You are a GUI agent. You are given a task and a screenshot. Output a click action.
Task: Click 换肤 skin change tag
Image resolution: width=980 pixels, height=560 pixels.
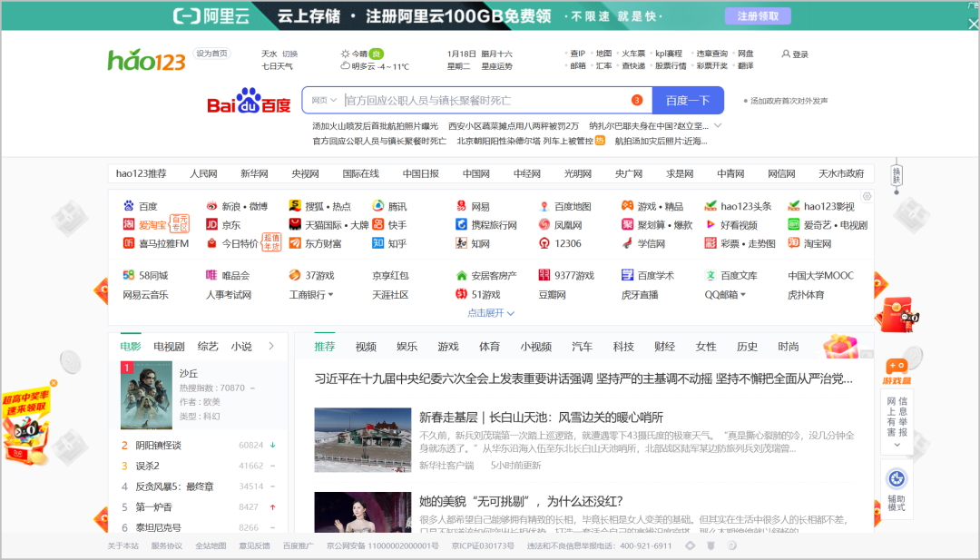pyautogui.click(x=897, y=175)
